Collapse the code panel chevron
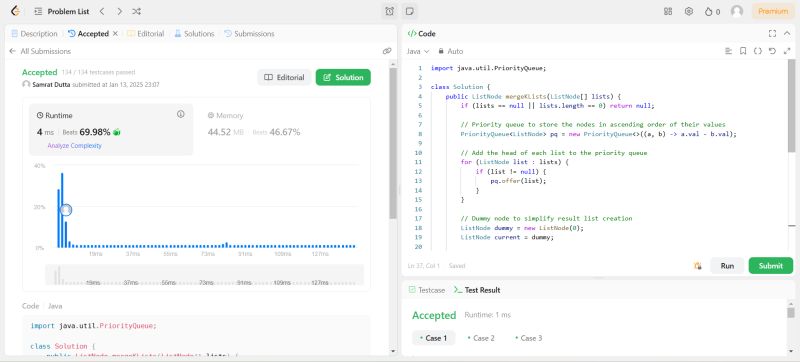The width and height of the screenshot is (800, 362). click(x=788, y=34)
